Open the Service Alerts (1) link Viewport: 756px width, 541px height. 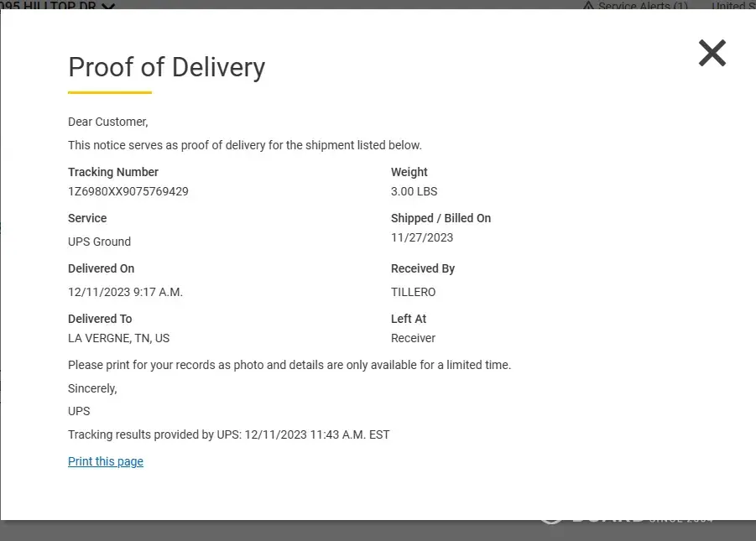click(x=642, y=6)
